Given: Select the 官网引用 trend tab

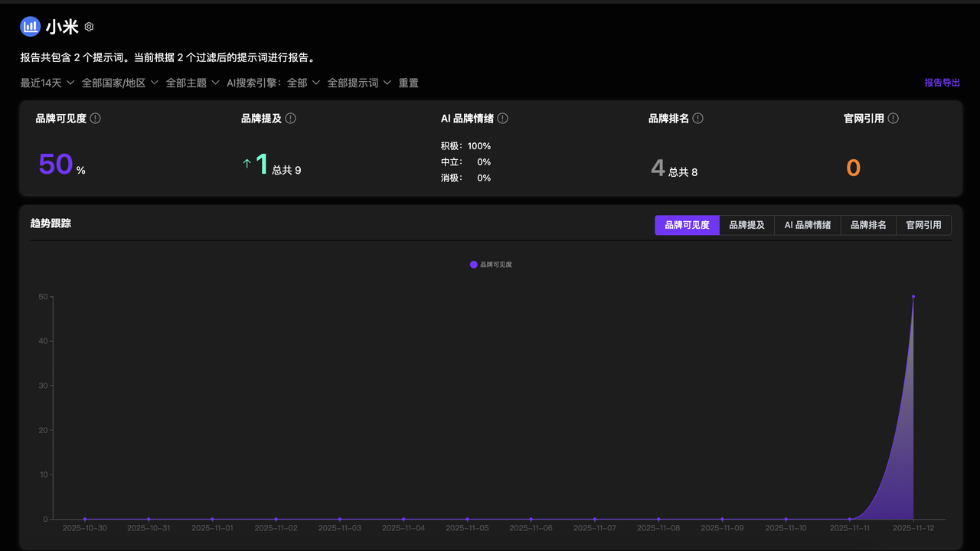Looking at the screenshot, I should [923, 224].
